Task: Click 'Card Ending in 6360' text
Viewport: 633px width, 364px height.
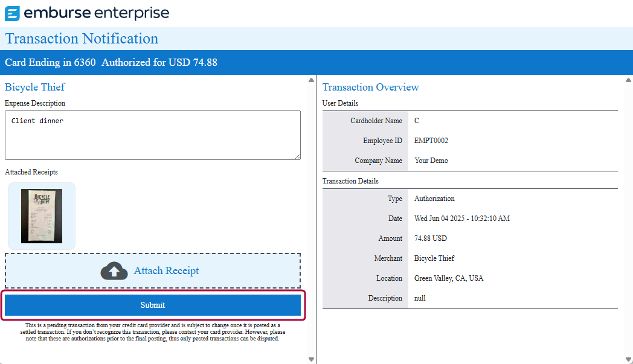Action: (50, 63)
